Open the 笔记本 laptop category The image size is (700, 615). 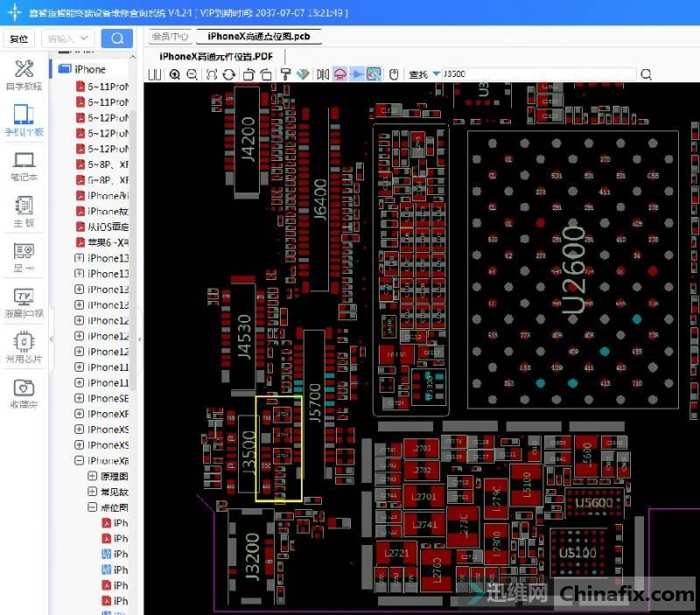pos(24,166)
